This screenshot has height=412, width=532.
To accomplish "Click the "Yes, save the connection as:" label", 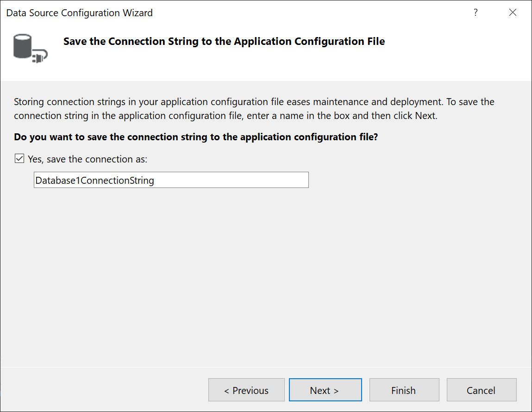I will [88, 159].
